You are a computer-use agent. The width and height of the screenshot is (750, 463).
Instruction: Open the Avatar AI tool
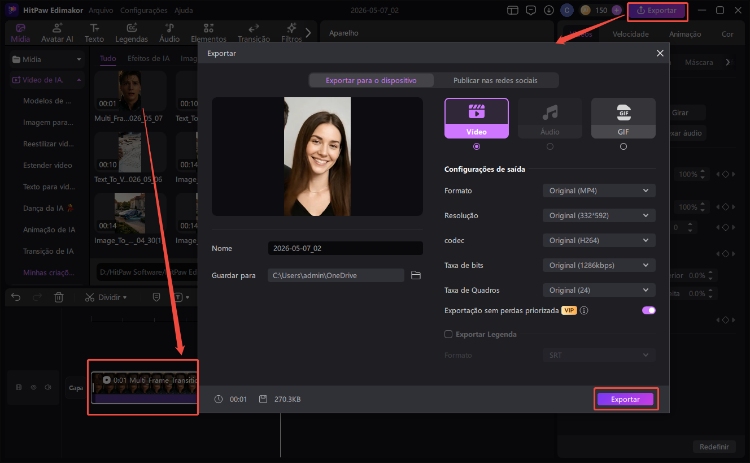57,33
